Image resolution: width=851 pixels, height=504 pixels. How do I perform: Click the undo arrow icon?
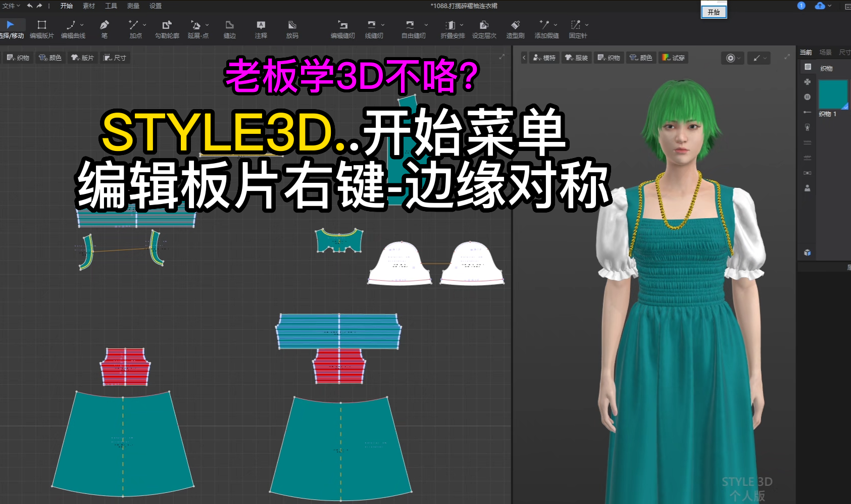30,6
